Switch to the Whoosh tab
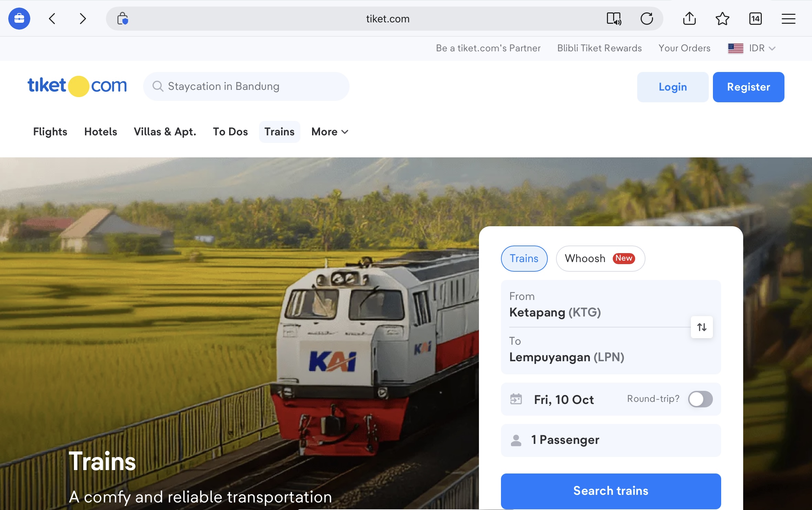 click(x=600, y=259)
